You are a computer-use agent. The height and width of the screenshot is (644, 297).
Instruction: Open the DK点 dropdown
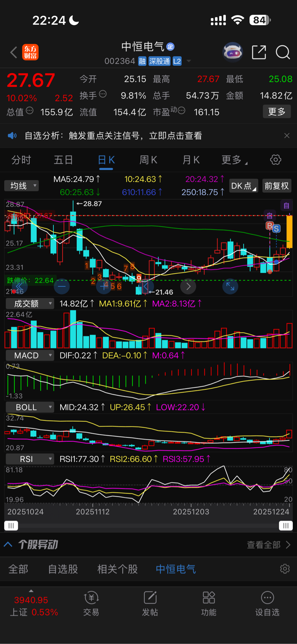244,186
